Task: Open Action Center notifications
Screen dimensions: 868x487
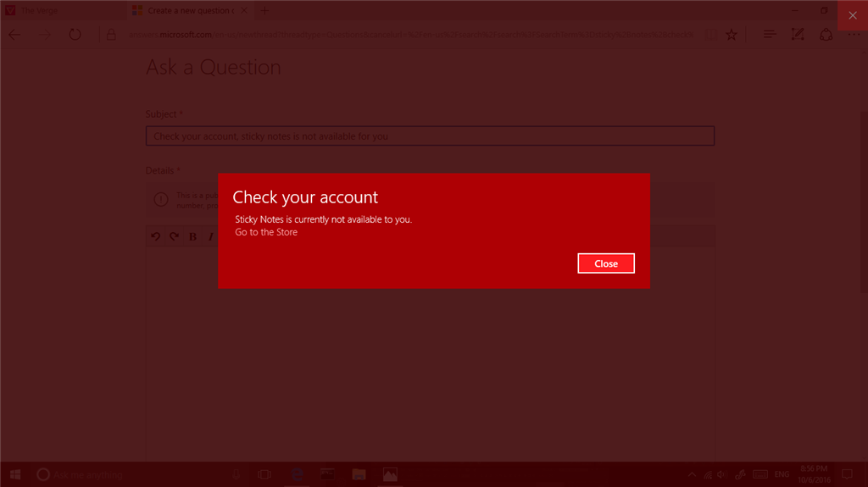Action: (847, 474)
